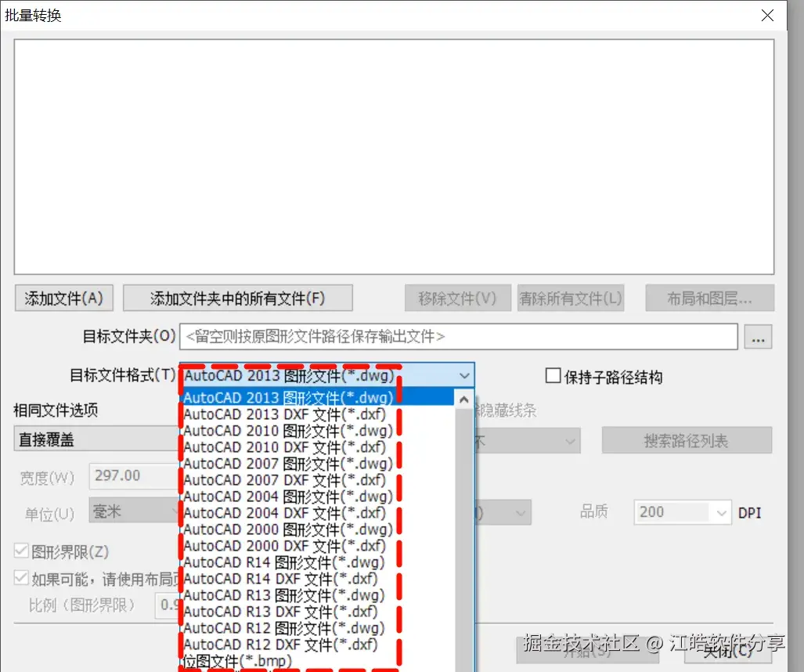This screenshot has width=804, height=672.
Task: Open the hidden lines dropdown under 隐藏线条
Action: coord(528,441)
